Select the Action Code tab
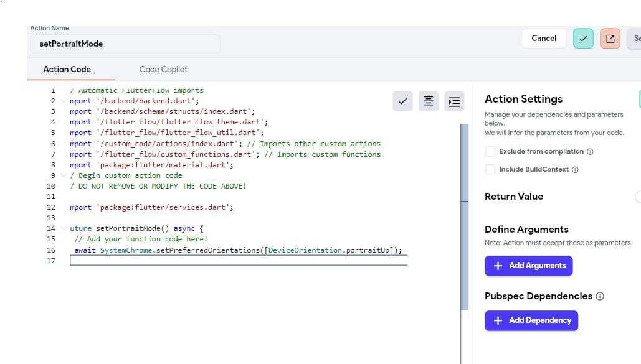 [x=67, y=70]
